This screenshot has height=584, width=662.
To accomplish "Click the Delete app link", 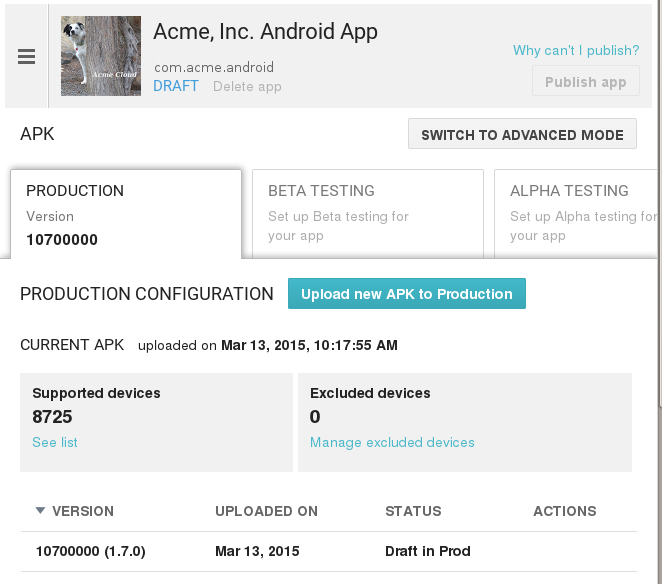I will click(x=247, y=87).
